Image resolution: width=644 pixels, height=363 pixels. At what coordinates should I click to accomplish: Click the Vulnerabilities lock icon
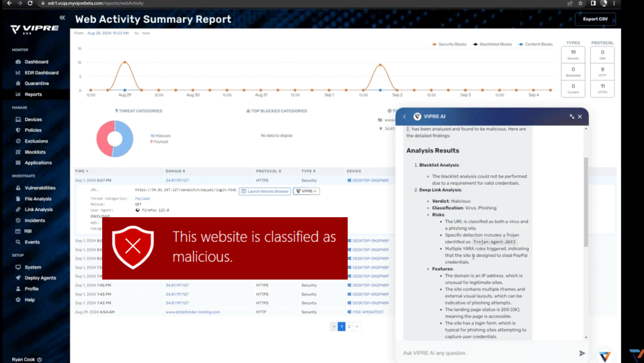click(x=18, y=188)
